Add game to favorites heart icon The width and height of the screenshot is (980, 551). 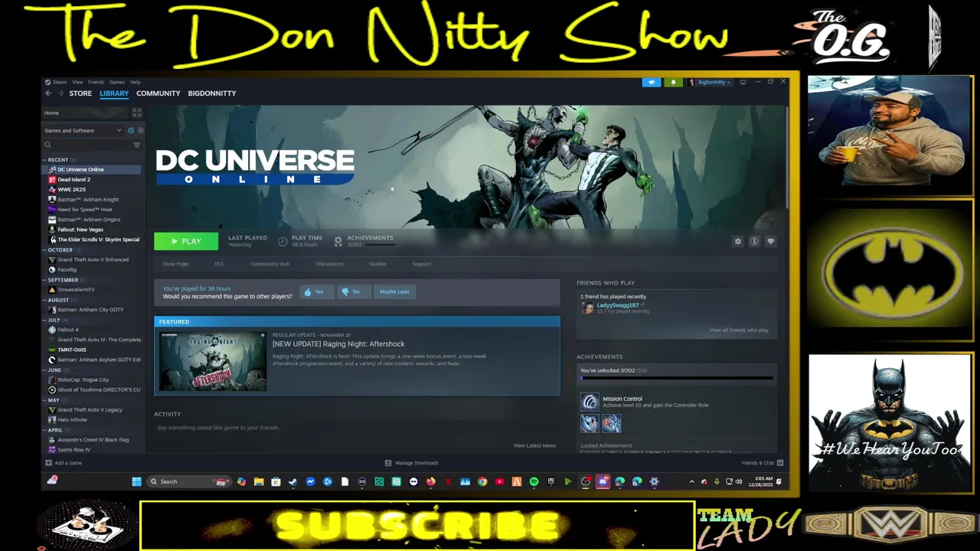(x=771, y=241)
